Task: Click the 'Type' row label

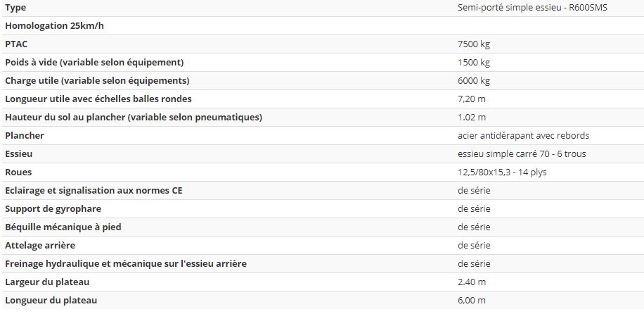Action: (x=15, y=8)
